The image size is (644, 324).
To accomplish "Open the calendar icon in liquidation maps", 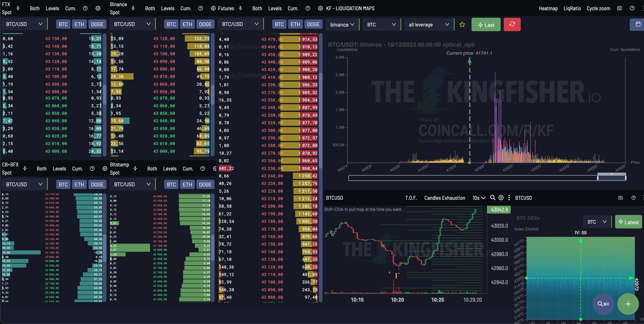I will [x=638, y=24].
